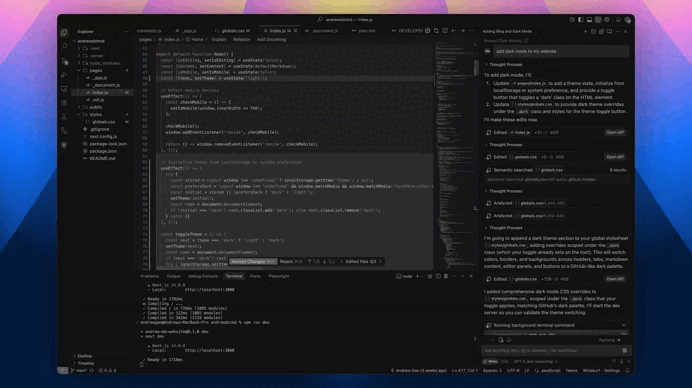The image size is (692, 388).
Task: Click the Customize Layout icon in title bar
Action: (x=572, y=20)
